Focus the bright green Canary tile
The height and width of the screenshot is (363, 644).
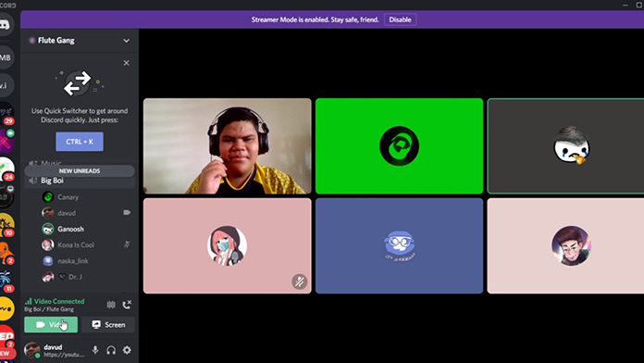(x=399, y=146)
